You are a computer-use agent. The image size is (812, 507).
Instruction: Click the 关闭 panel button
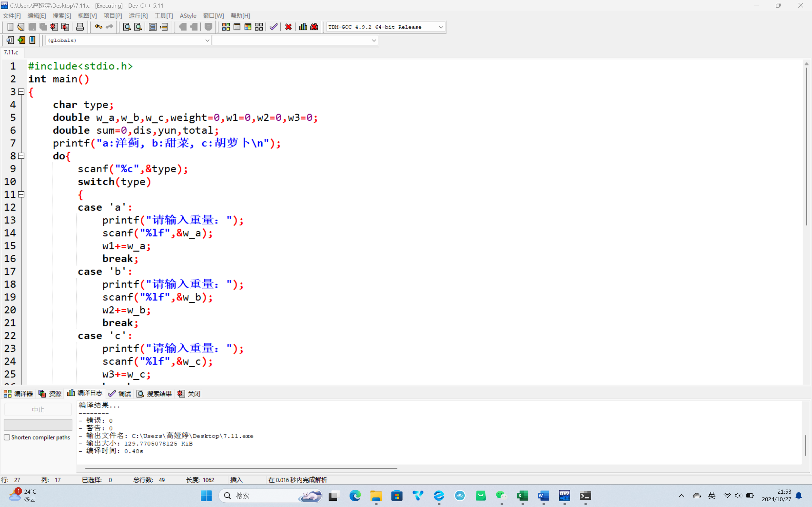pos(189,394)
